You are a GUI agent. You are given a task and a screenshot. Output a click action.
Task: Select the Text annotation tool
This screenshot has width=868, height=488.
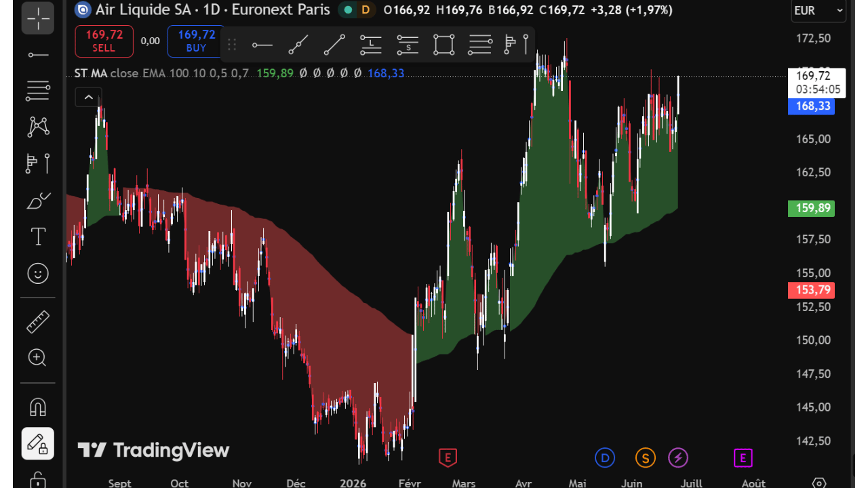pyautogui.click(x=38, y=237)
